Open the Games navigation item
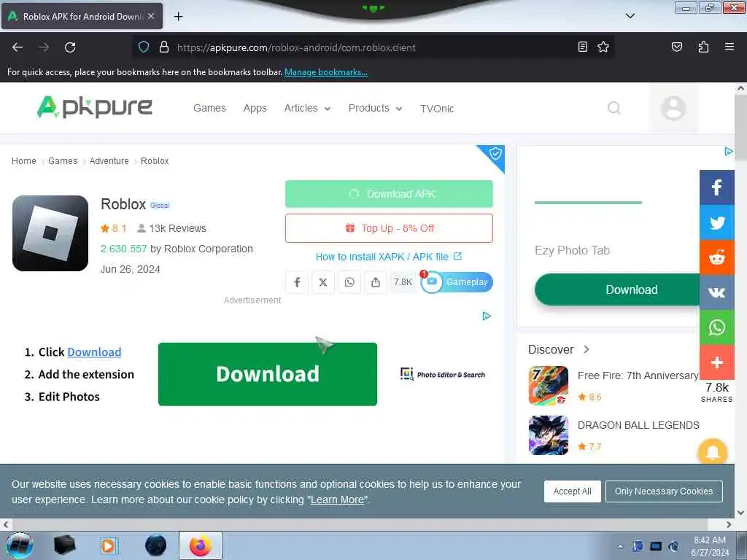 (209, 108)
